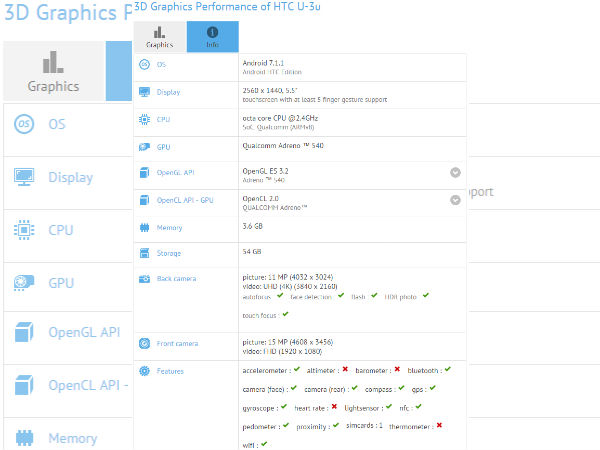
Task: Open the Graphics tab in foreground panel
Action: [x=160, y=37]
